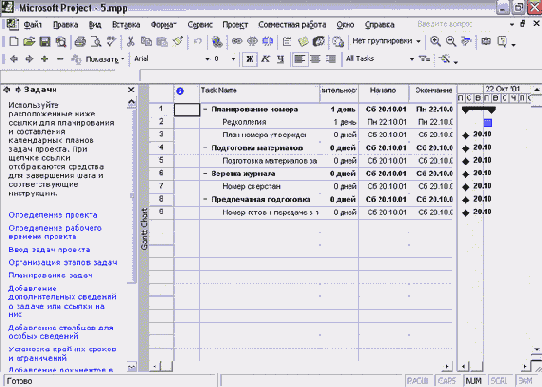Save the project with the floppy disk icon
This screenshot has height=387, width=542.
pyautogui.click(x=45, y=42)
